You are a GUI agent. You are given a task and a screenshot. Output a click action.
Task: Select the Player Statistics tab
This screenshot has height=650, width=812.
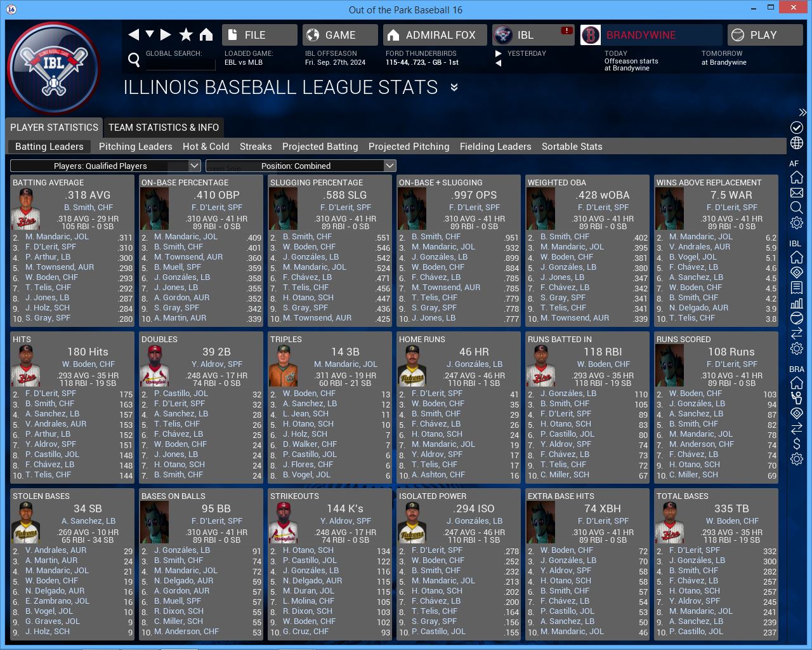click(54, 128)
